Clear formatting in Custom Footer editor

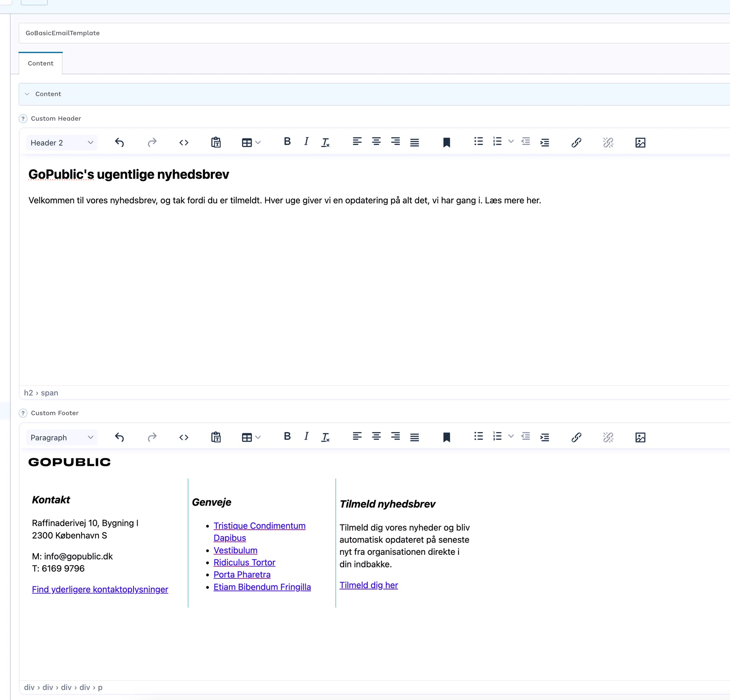click(x=325, y=437)
